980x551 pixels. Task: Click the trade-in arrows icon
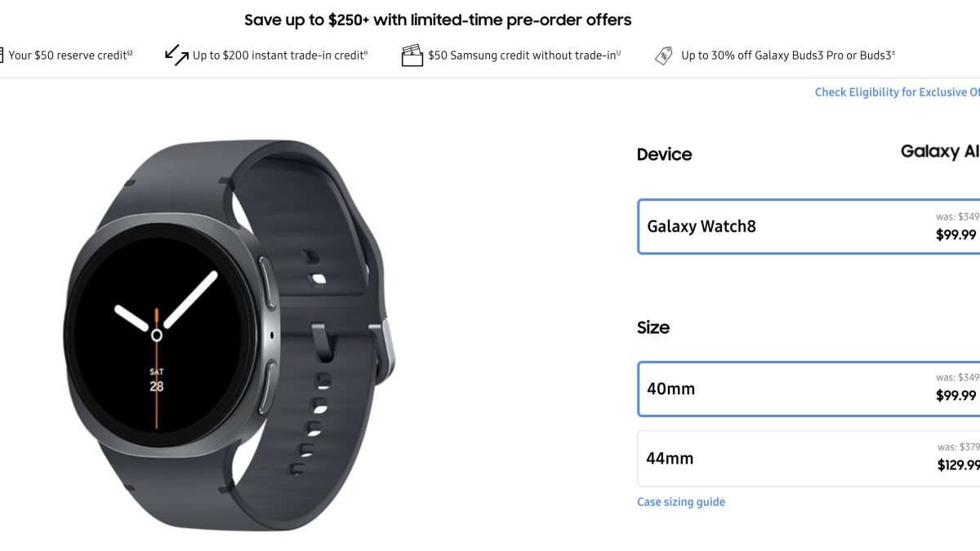pyautogui.click(x=176, y=56)
